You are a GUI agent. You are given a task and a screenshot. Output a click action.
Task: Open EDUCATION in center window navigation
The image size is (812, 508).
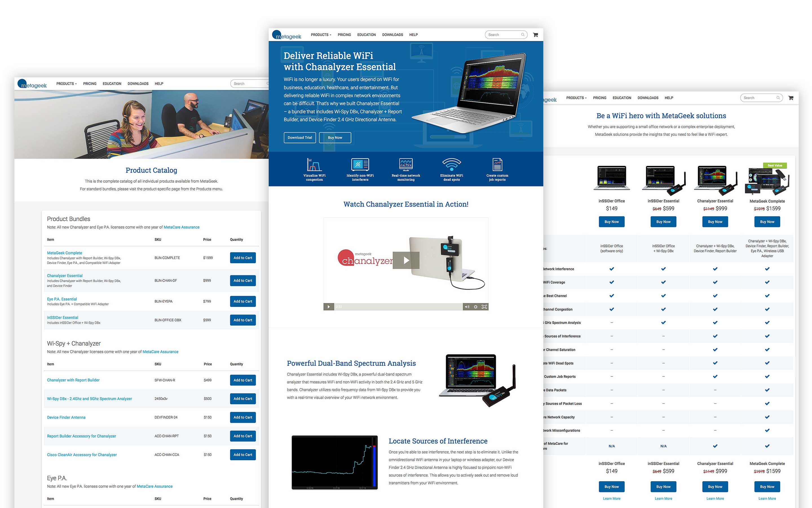[x=367, y=35]
